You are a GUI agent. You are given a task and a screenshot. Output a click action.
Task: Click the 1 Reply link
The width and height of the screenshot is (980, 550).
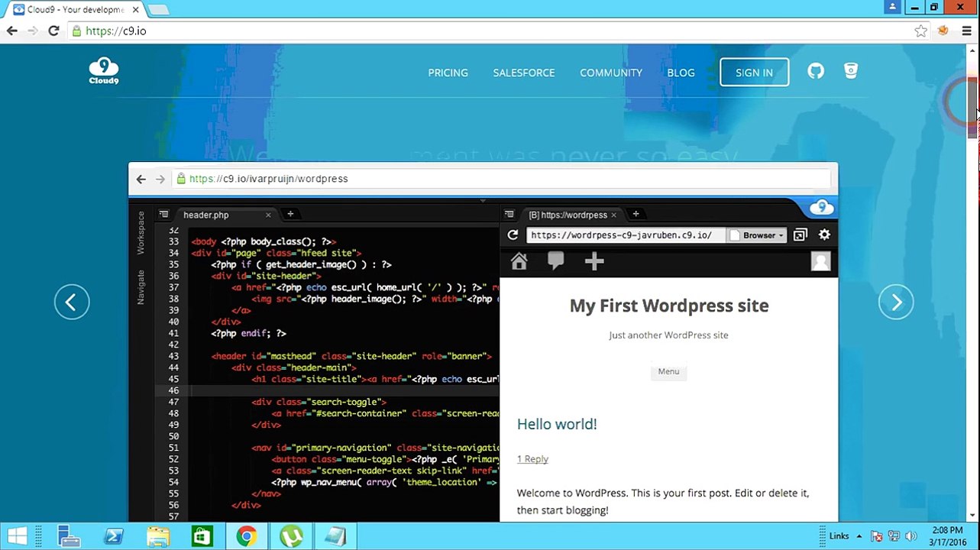(532, 459)
